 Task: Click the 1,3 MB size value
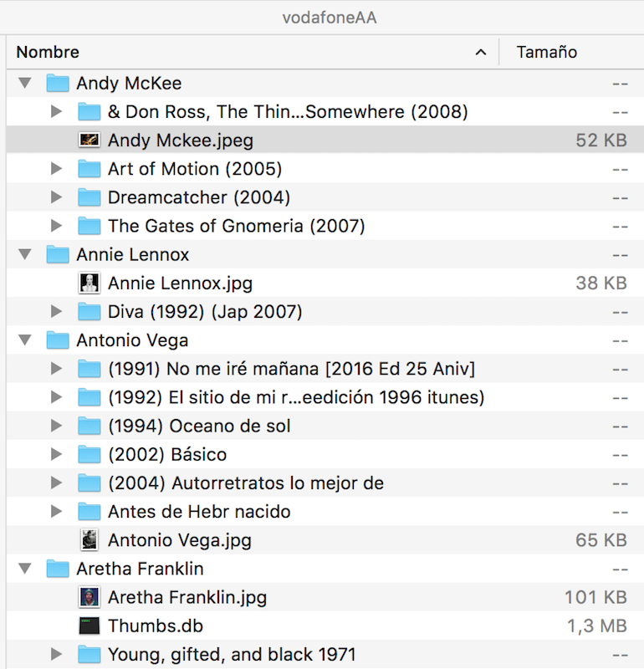(597, 626)
